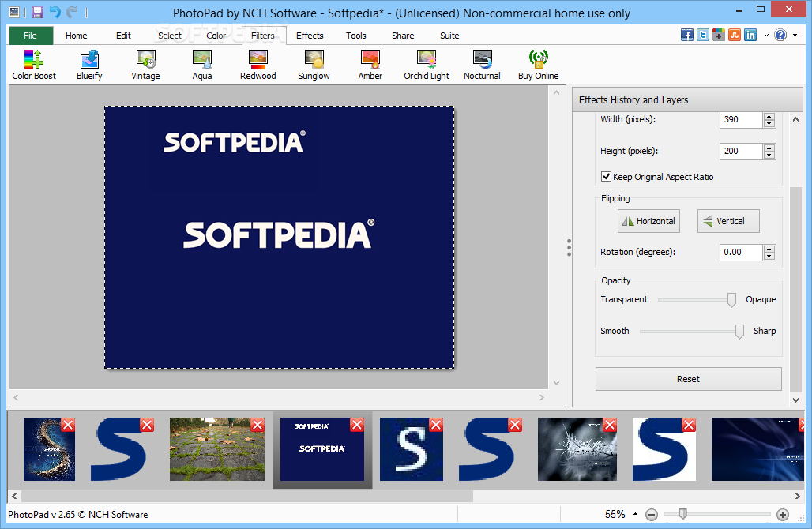Click the Undo arrow in title bar
This screenshot has height=529, width=812.
click(x=55, y=12)
